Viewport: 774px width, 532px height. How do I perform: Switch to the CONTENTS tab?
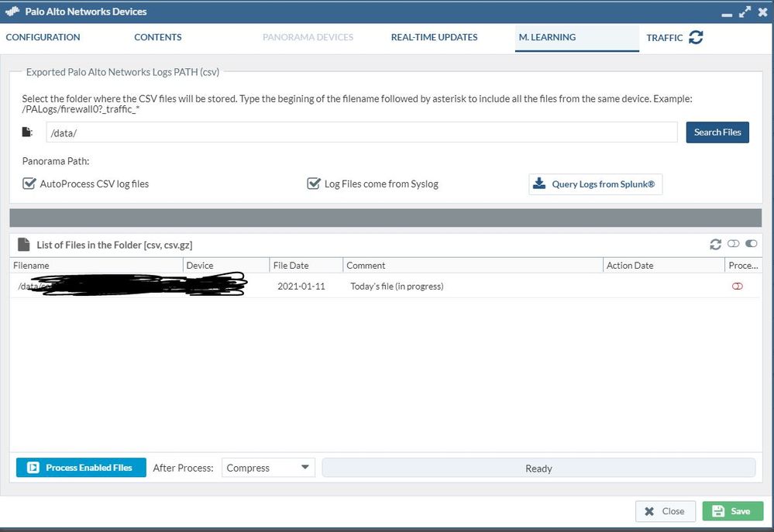[x=158, y=37]
